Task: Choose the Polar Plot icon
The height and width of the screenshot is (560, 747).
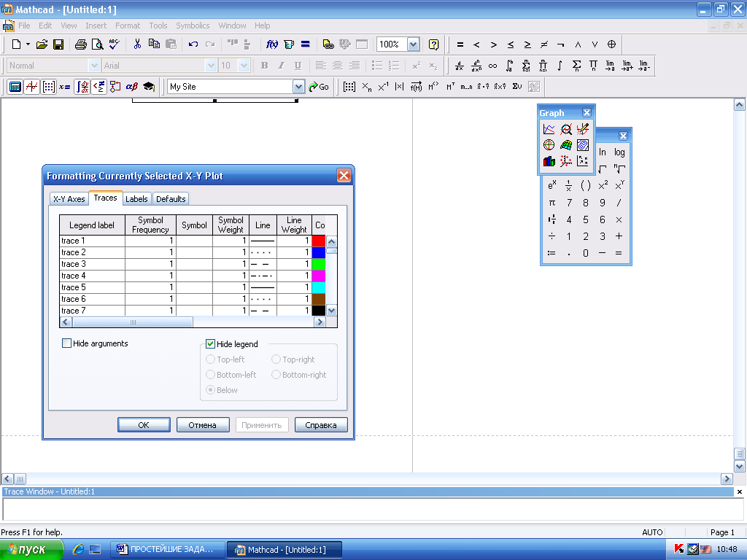Action: point(549,145)
